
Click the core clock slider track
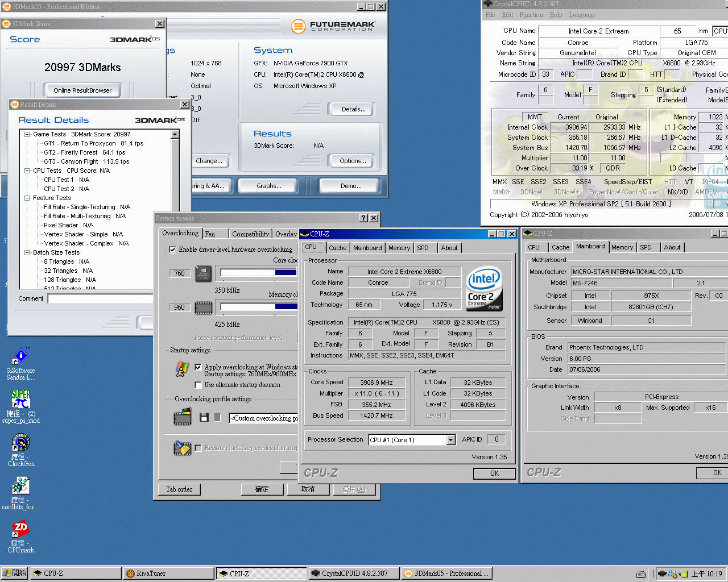(x=259, y=273)
